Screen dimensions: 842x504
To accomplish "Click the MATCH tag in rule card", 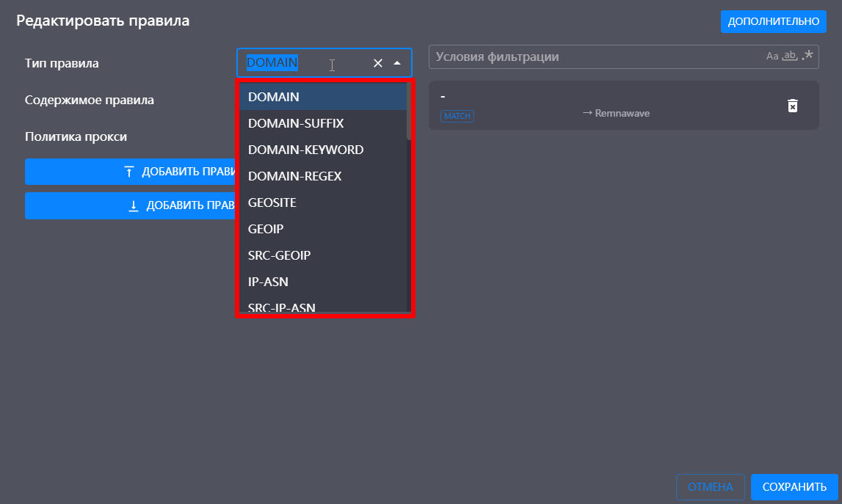I will (457, 116).
